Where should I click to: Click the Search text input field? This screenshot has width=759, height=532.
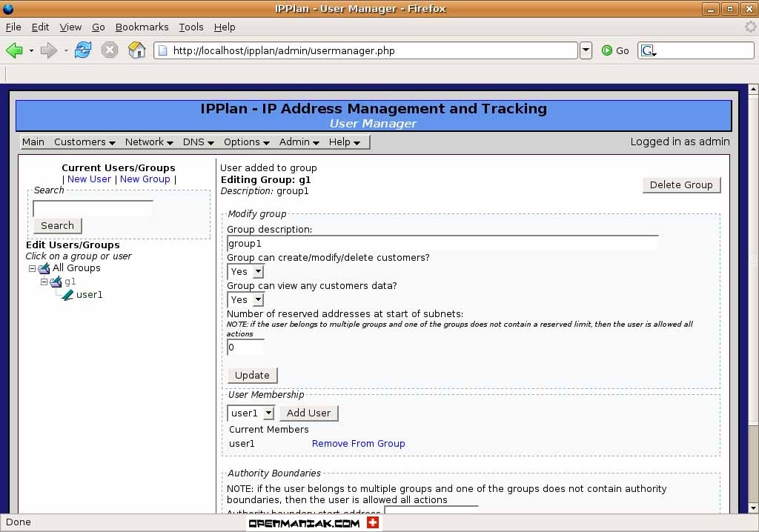click(93, 208)
